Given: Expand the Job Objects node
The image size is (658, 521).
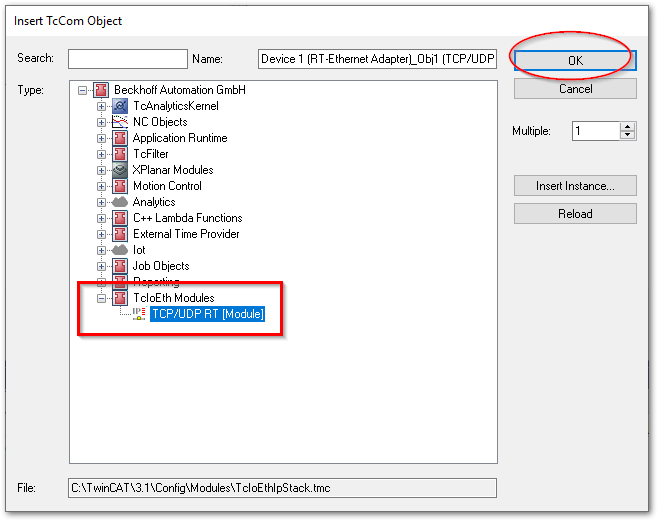Looking at the screenshot, I should coord(101,266).
